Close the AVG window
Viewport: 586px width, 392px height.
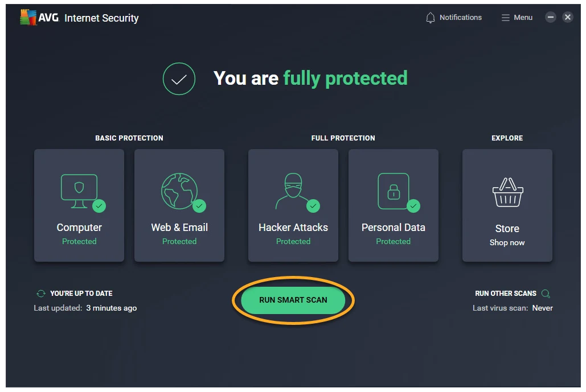567,17
